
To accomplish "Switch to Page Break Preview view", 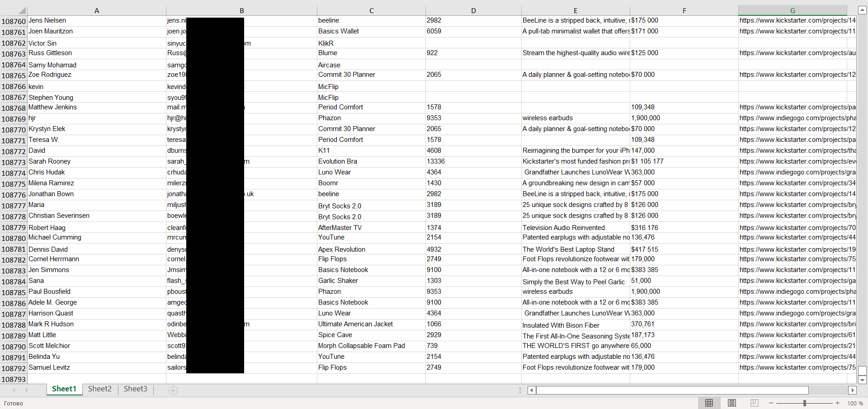I will pyautogui.click(x=754, y=403).
